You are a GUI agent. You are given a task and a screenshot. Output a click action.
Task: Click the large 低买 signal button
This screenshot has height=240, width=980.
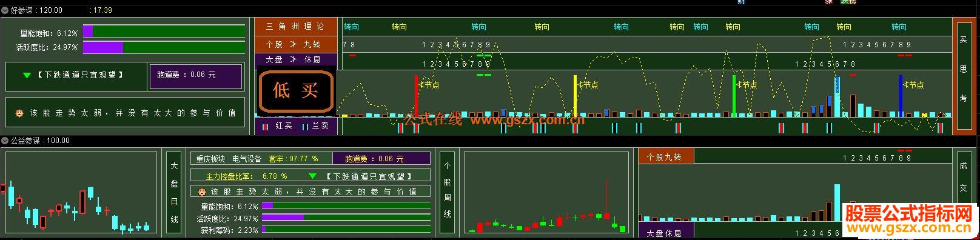click(x=296, y=91)
